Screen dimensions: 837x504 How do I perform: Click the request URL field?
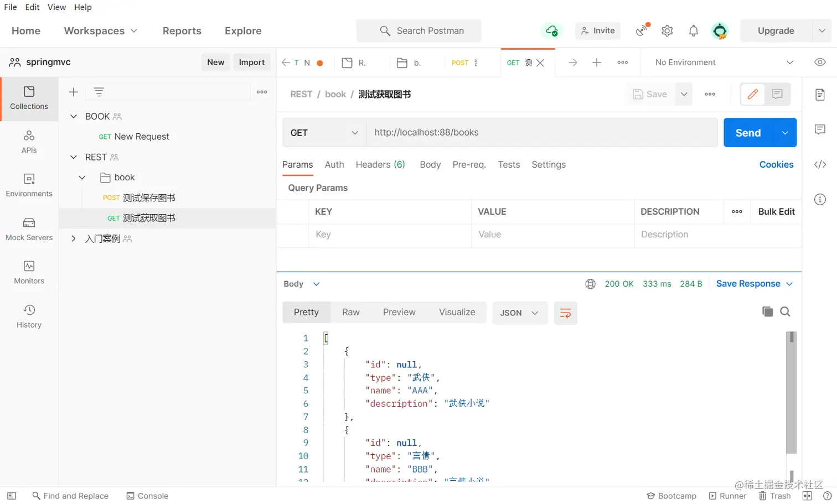click(542, 133)
